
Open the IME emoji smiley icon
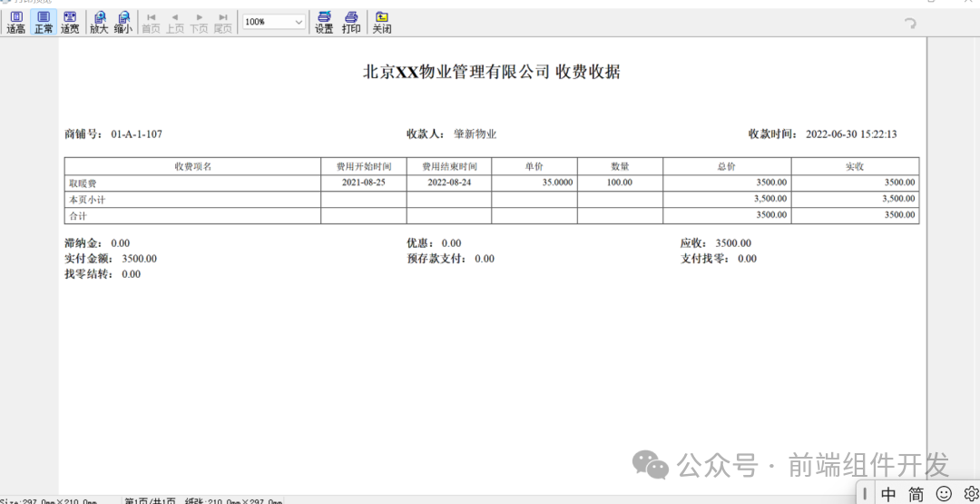point(945,493)
